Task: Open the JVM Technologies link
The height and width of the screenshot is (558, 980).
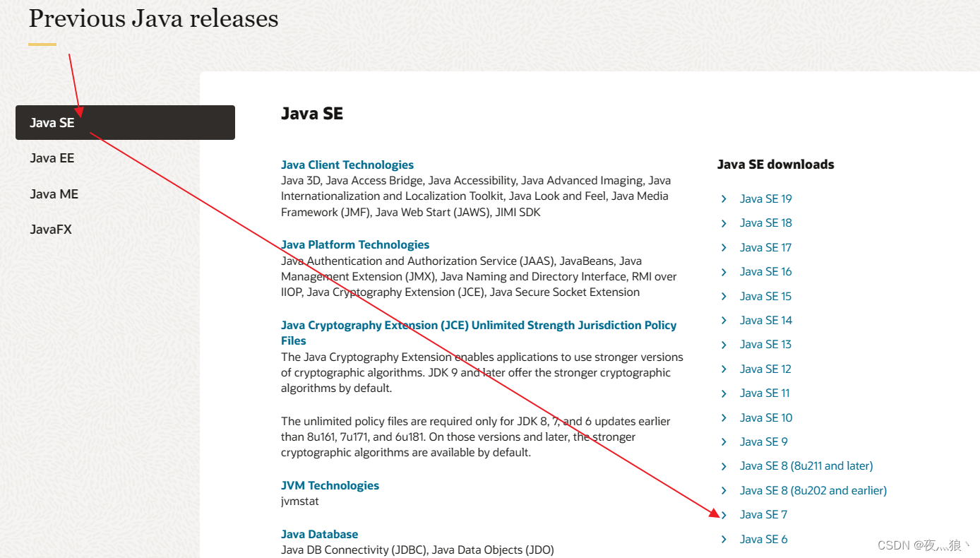Action: [330, 485]
